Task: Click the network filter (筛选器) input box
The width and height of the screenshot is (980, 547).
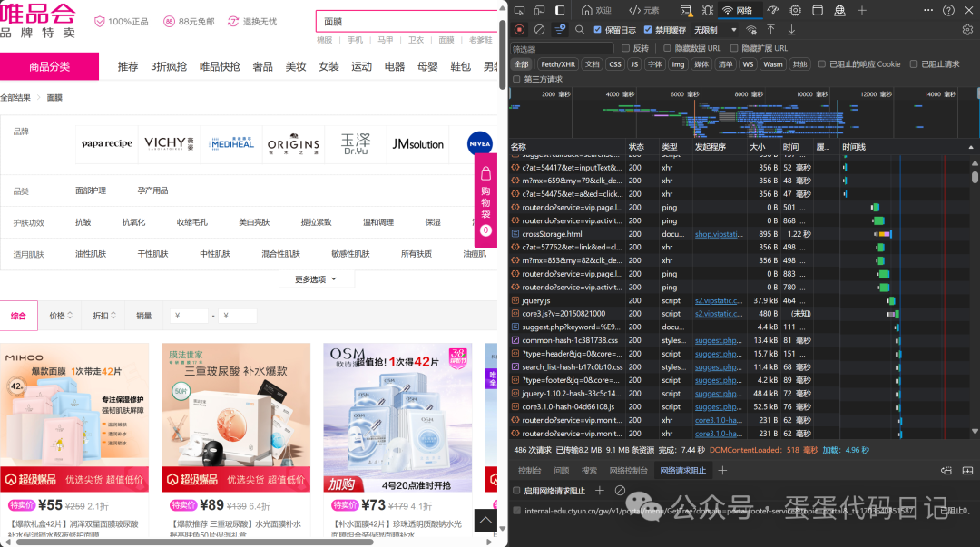Action: coord(562,48)
